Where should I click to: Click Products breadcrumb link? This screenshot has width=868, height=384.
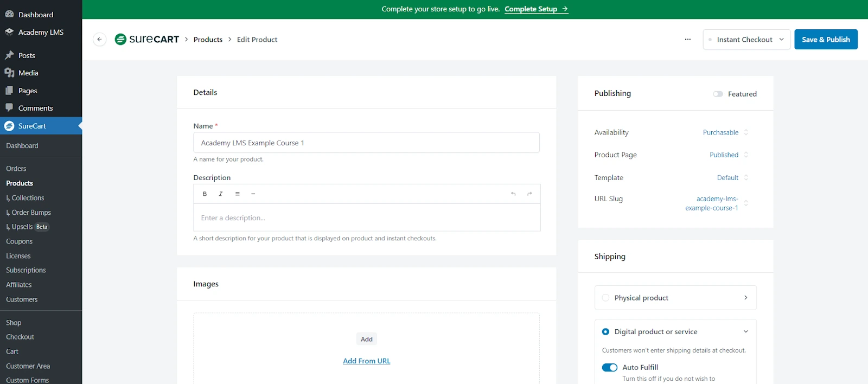point(208,40)
